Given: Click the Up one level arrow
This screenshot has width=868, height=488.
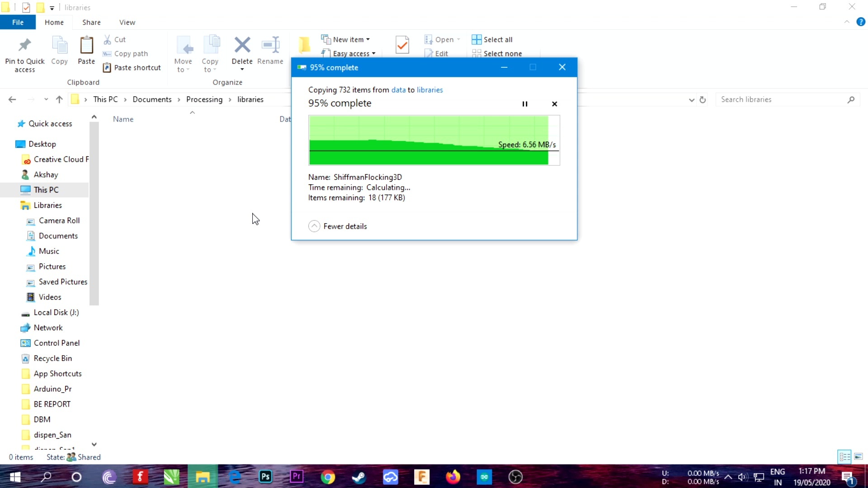Looking at the screenshot, I should click(x=59, y=99).
